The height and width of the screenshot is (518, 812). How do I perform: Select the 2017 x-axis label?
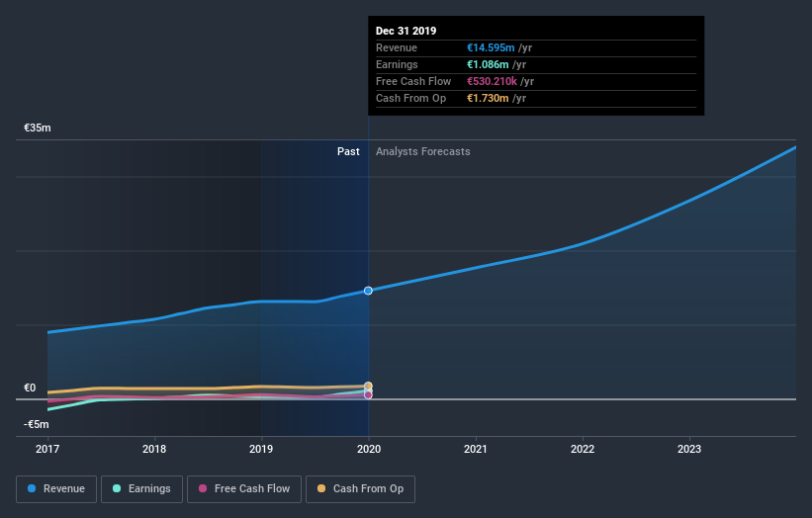[x=47, y=449]
